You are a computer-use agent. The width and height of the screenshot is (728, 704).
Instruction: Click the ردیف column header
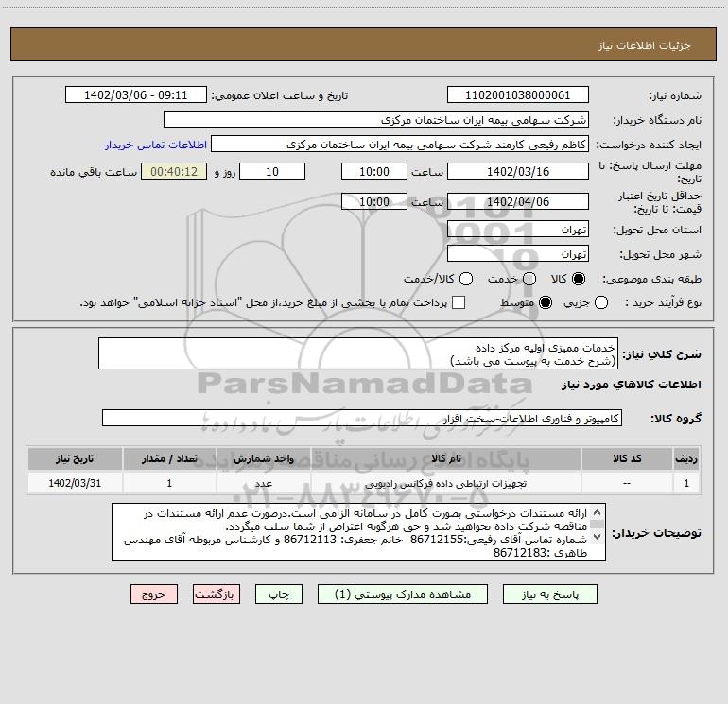[686, 458]
